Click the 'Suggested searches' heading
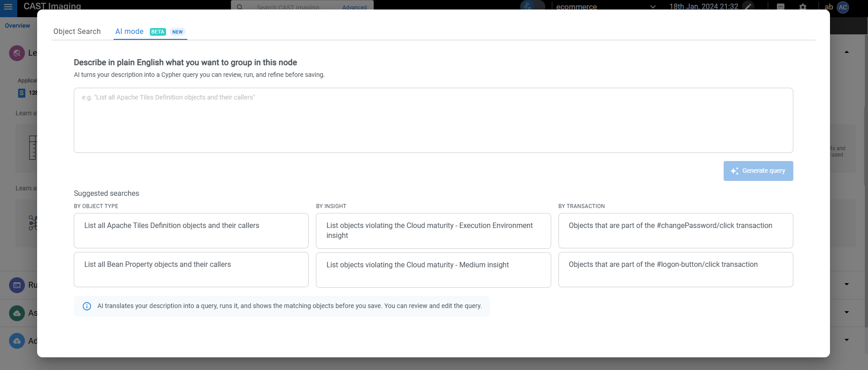The height and width of the screenshot is (370, 868). [106, 193]
